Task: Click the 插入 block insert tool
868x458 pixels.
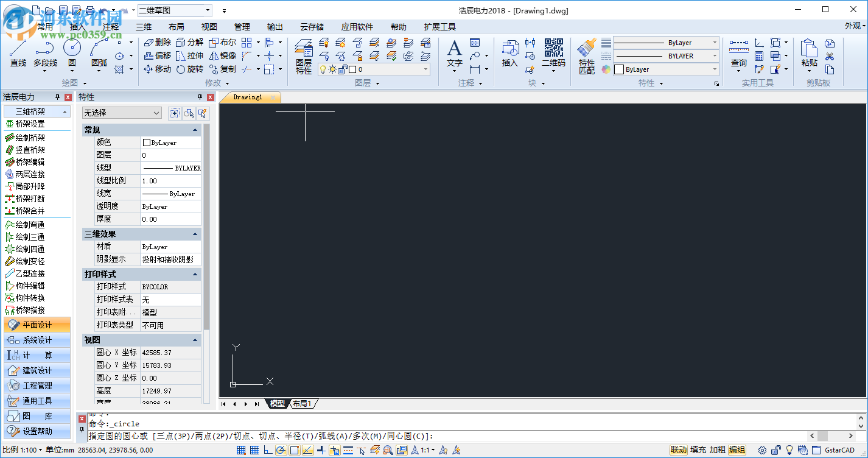Action: (510, 54)
